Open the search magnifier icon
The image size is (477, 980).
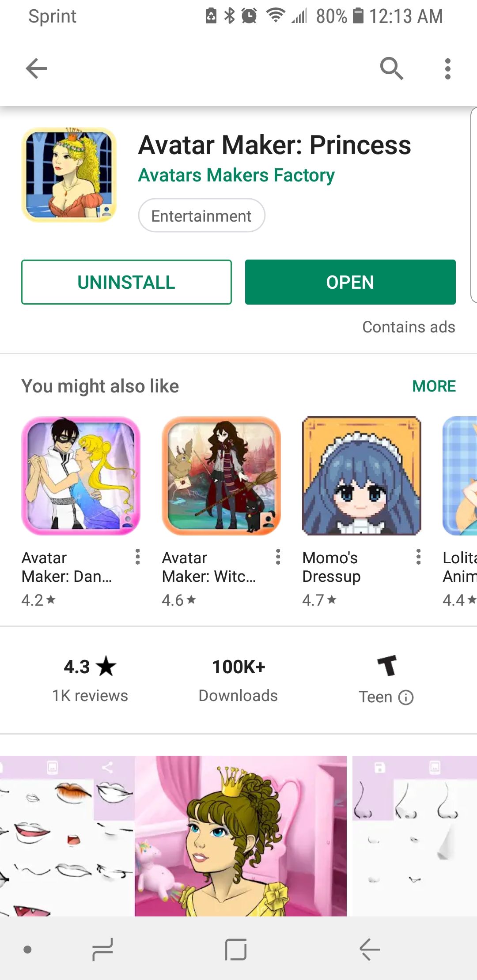(391, 68)
